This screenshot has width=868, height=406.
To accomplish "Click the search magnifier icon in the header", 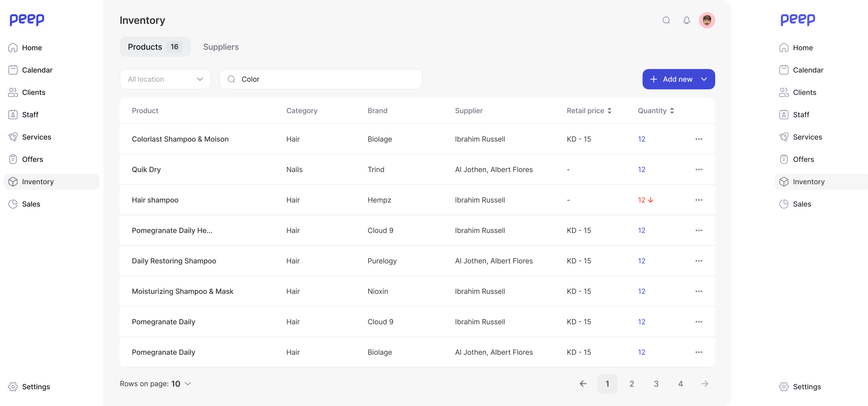I will click(666, 20).
